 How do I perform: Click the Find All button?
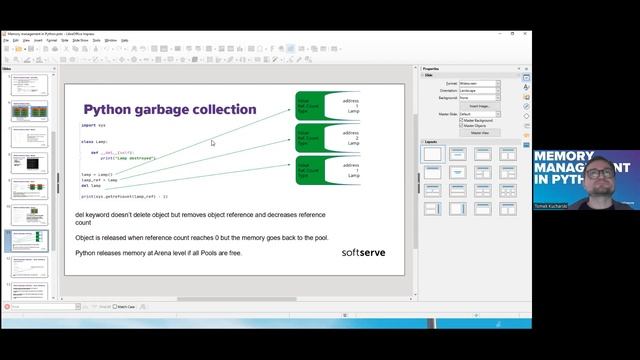pos(104,307)
